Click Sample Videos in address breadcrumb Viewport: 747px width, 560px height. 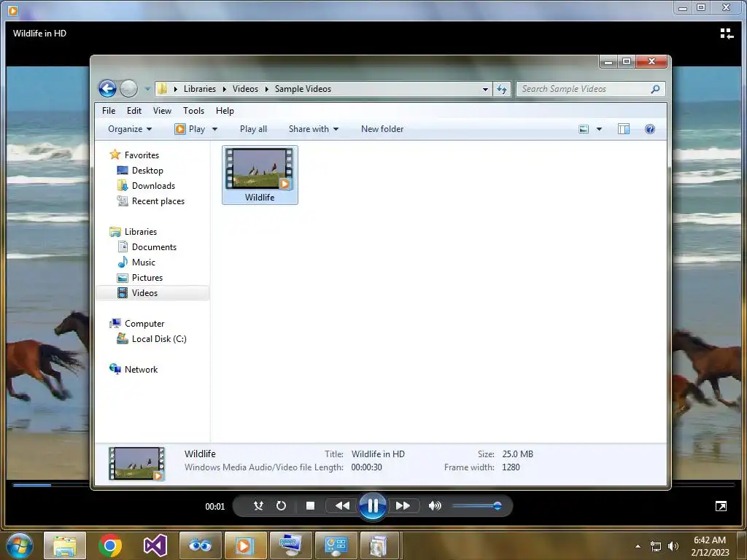[303, 89]
